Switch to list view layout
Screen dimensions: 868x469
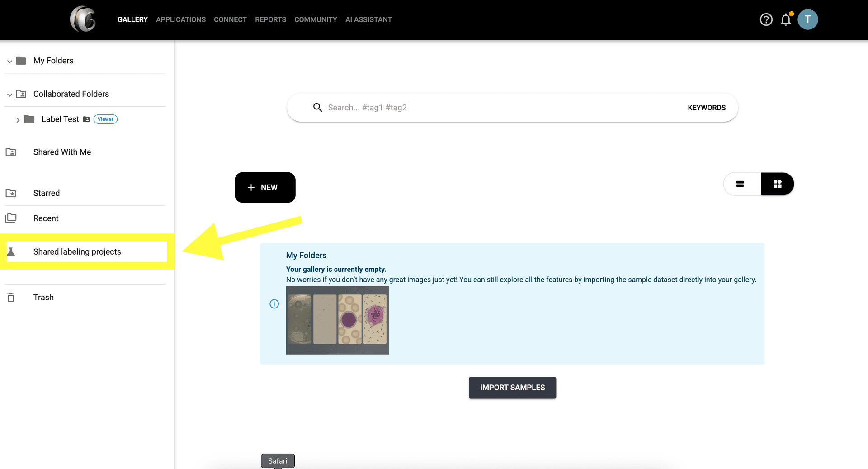coord(740,184)
